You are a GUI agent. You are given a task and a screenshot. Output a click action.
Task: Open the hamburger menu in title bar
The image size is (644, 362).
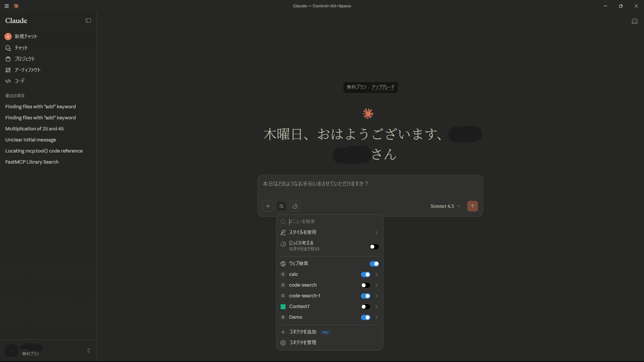coord(7,6)
